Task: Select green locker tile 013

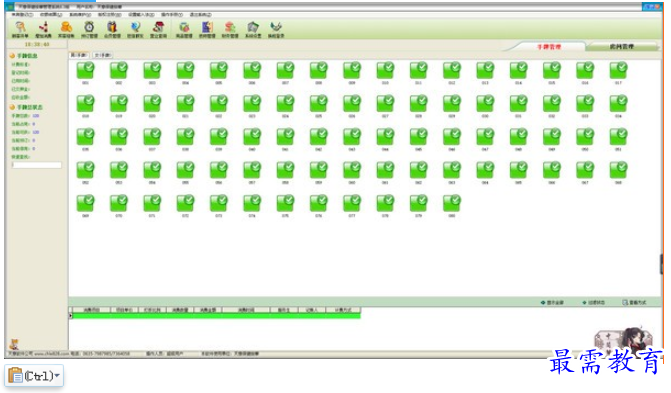Action: pos(485,70)
